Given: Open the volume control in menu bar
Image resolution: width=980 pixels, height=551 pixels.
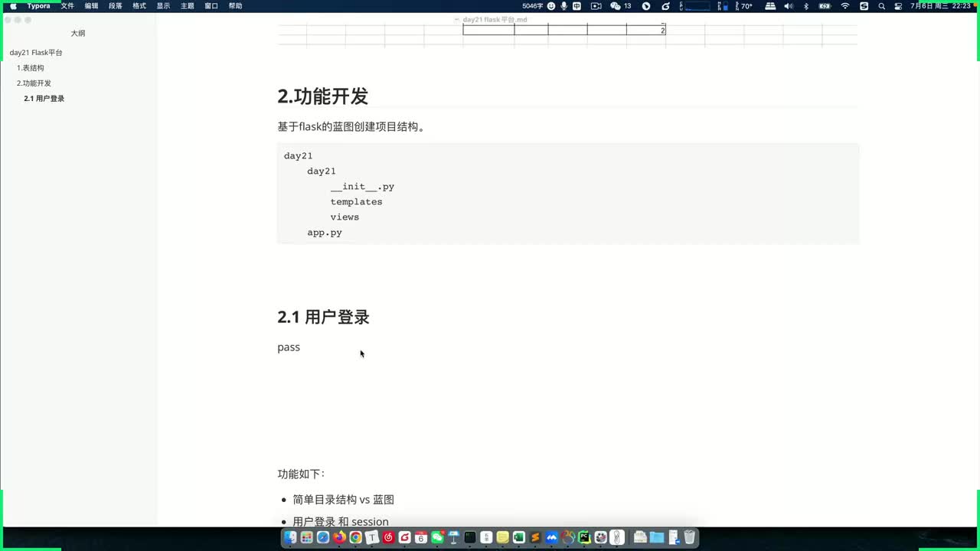Looking at the screenshot, I should [789, 6].
